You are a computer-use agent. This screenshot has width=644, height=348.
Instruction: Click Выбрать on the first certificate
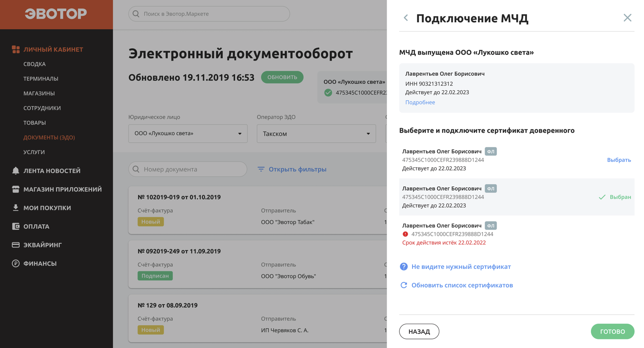pos(619,160)
